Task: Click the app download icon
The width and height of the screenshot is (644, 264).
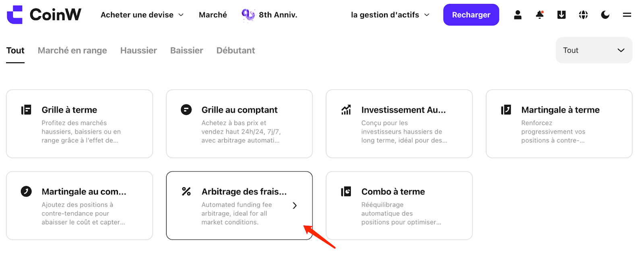Action: (561, 15)
